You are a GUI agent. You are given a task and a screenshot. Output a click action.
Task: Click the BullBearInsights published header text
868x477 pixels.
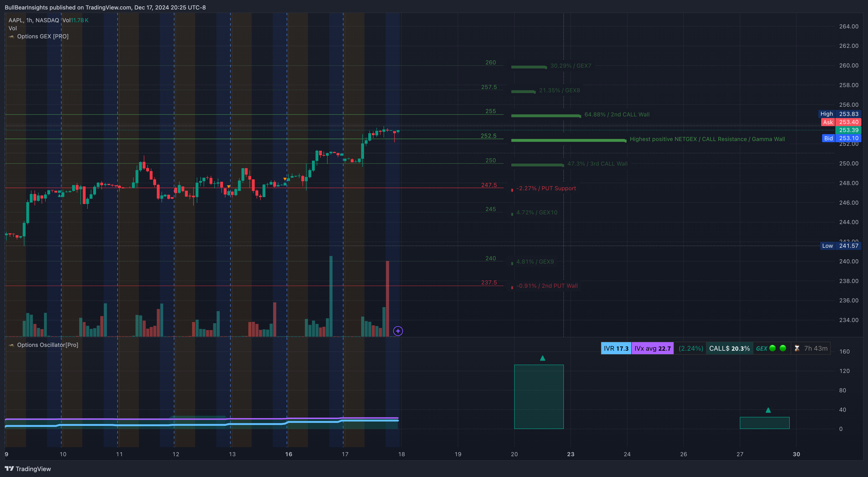point(105,7)
